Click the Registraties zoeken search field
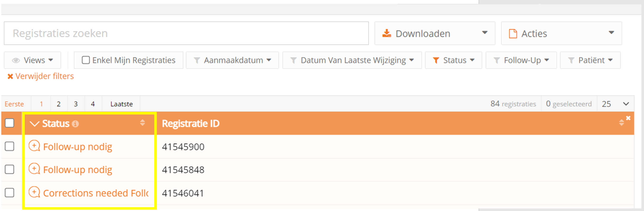Screen dimensions: 644x211 [x=186, y=33]
